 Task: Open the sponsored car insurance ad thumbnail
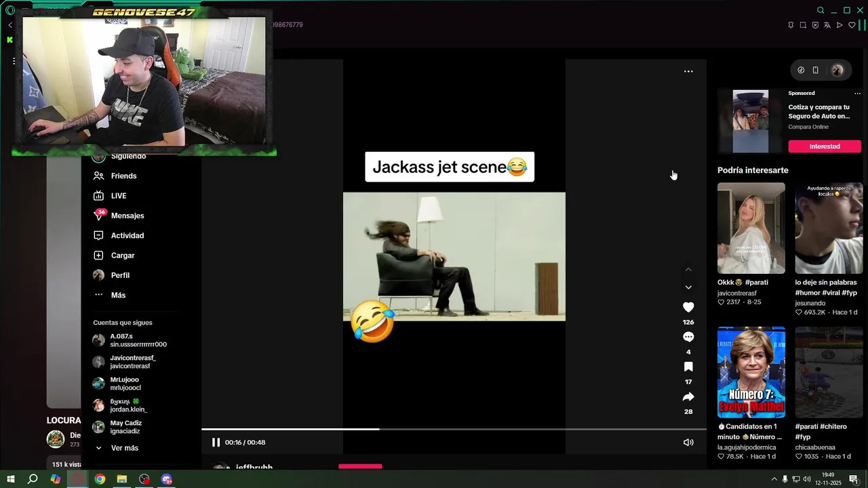[x=751, y=121]
